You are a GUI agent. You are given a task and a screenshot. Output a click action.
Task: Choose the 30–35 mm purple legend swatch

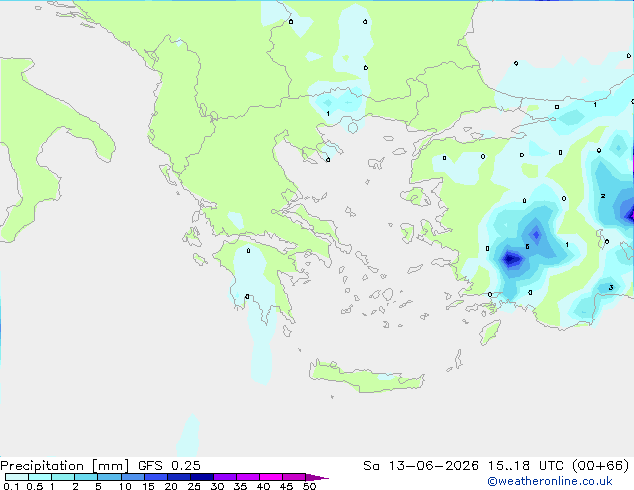(225, 477)
